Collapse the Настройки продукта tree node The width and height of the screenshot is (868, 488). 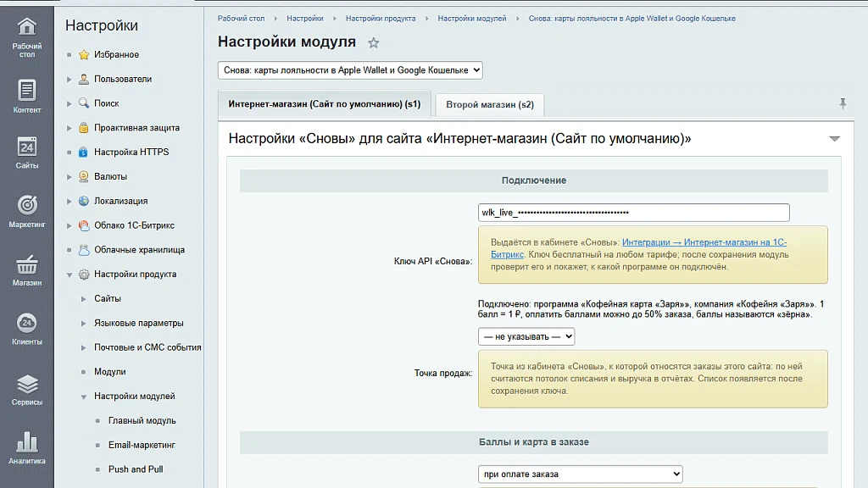coord(70,274)
